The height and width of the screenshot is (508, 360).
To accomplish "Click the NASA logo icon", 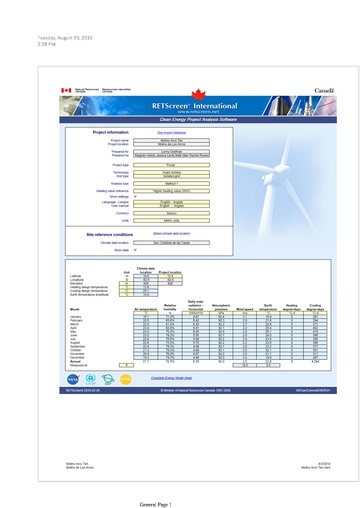I will pos(73,379).
